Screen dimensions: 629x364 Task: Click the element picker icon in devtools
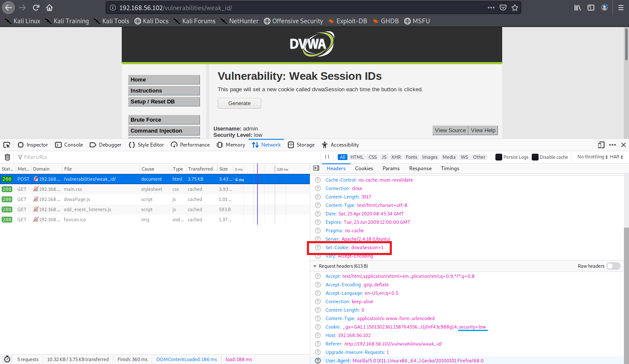[x=7, y=145]
